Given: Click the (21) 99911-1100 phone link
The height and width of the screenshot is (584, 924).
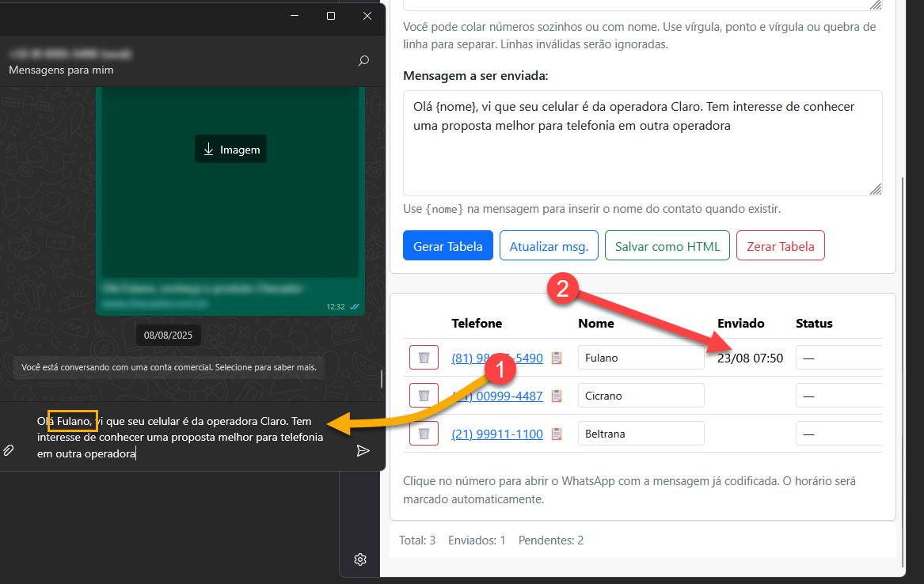Looking at the screenshot, I should click(x=499, y=433).
